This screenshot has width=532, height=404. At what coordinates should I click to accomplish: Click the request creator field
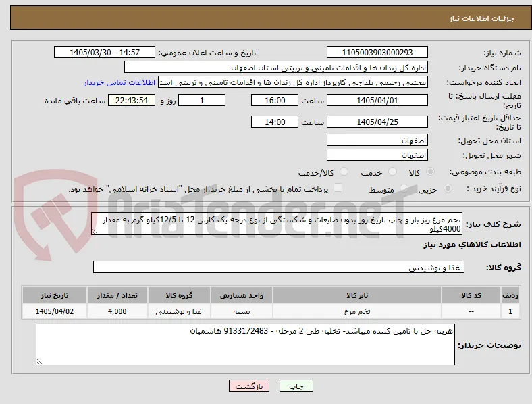[293, 82]
